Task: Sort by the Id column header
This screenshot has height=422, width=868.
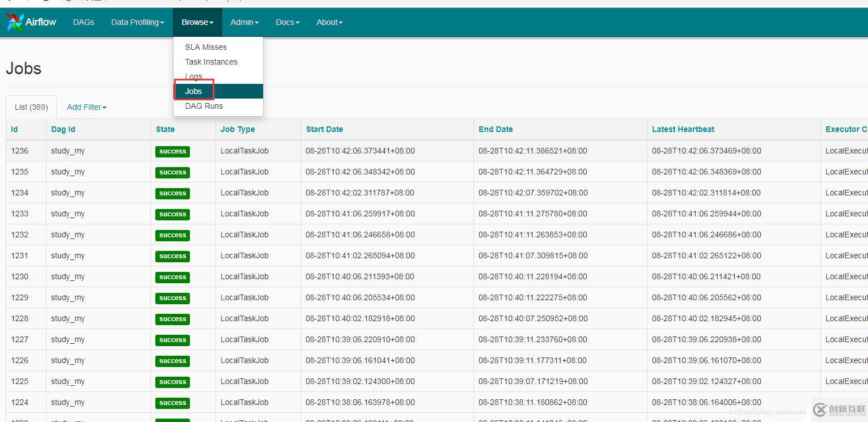Action: (x=14, y=129)
